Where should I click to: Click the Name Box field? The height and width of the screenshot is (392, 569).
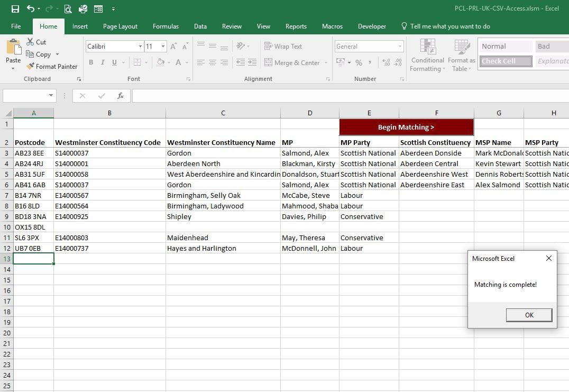[25, 95]
